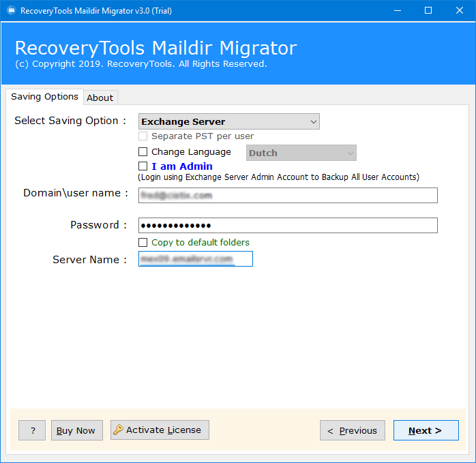Screen dimensions: 476x463
Task: Click the key icon on Activate License
Action: pyautogui.click(x=118, y=430)
